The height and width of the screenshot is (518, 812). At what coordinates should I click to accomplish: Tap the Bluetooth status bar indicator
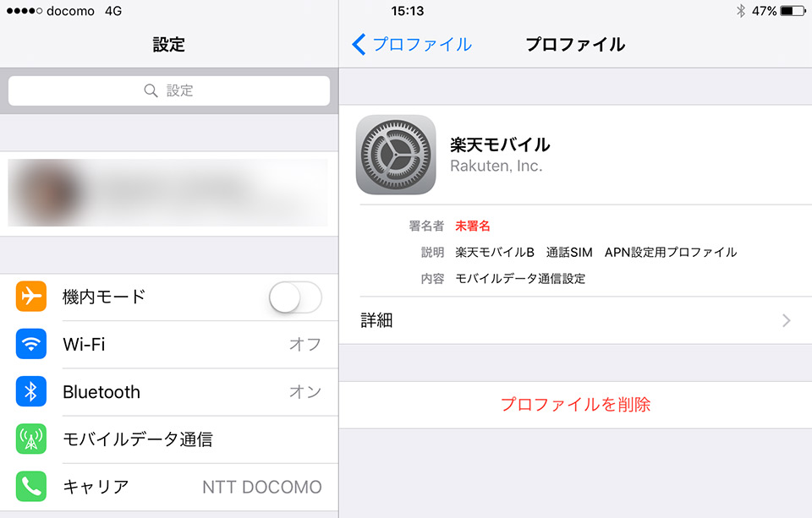point(741,11)
